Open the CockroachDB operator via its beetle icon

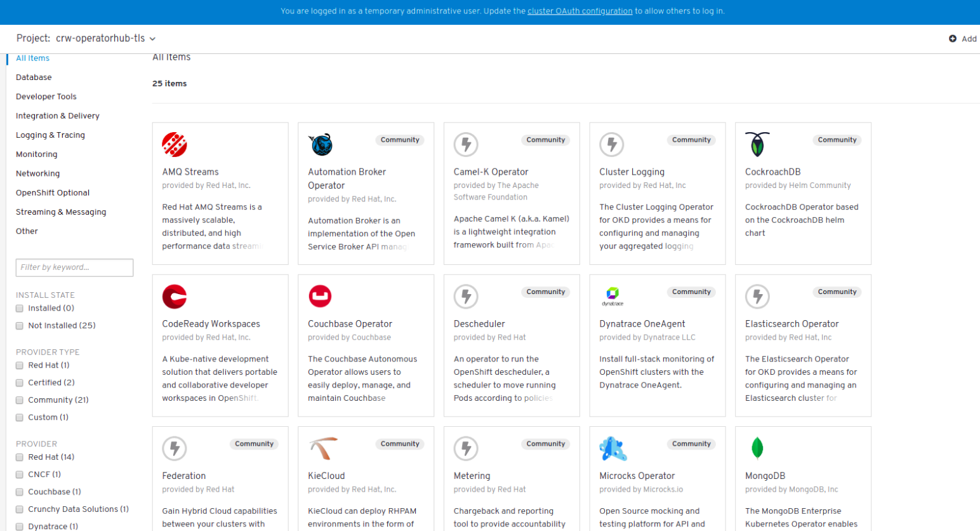point(757,145)
